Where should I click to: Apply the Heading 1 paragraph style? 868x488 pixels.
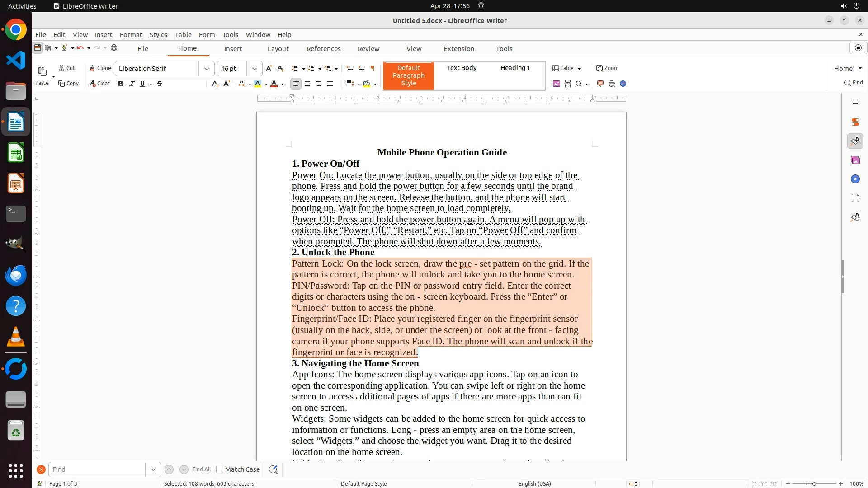click(x=515, y=68)
